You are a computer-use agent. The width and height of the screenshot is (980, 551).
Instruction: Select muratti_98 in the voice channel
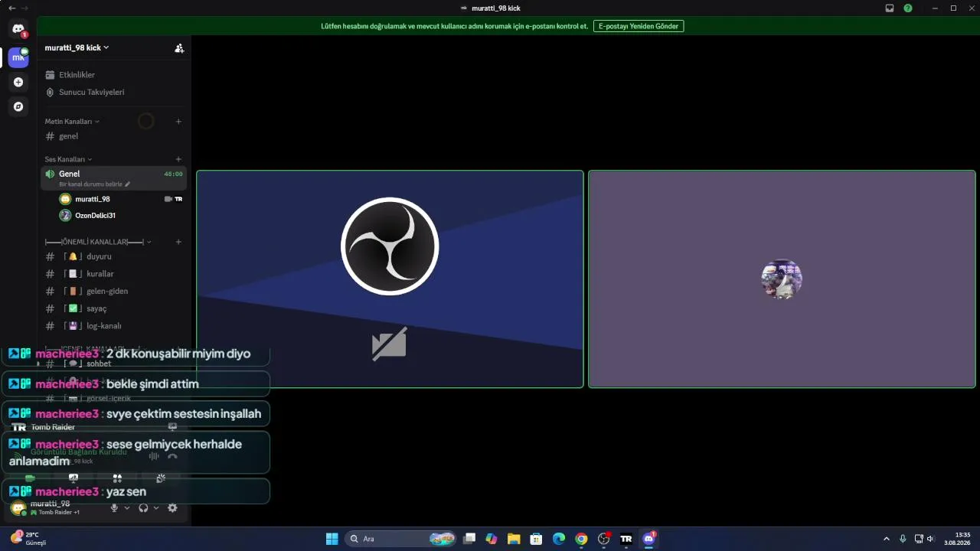pos(121,199)
